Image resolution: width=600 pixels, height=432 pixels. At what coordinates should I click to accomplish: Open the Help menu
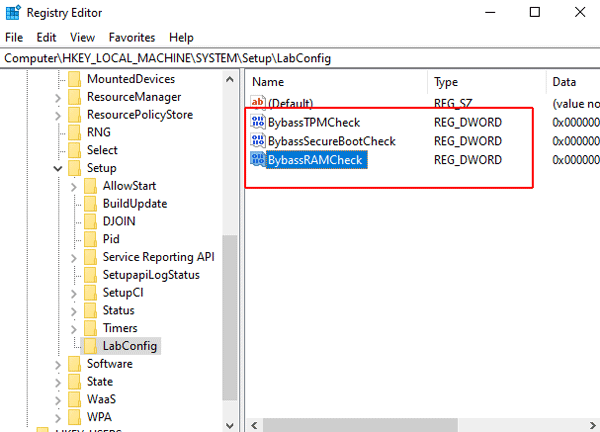tap(181, 37)
